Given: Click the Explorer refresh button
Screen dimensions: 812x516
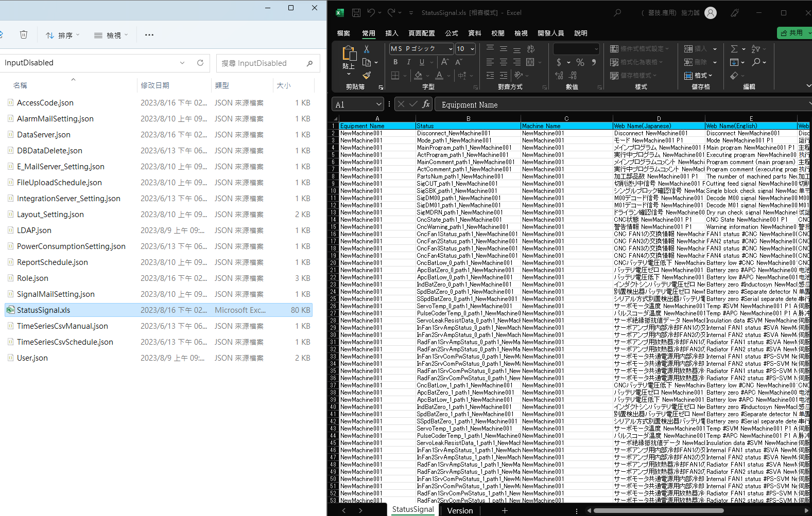Looking at the screenshot, I should coord(200,63).
